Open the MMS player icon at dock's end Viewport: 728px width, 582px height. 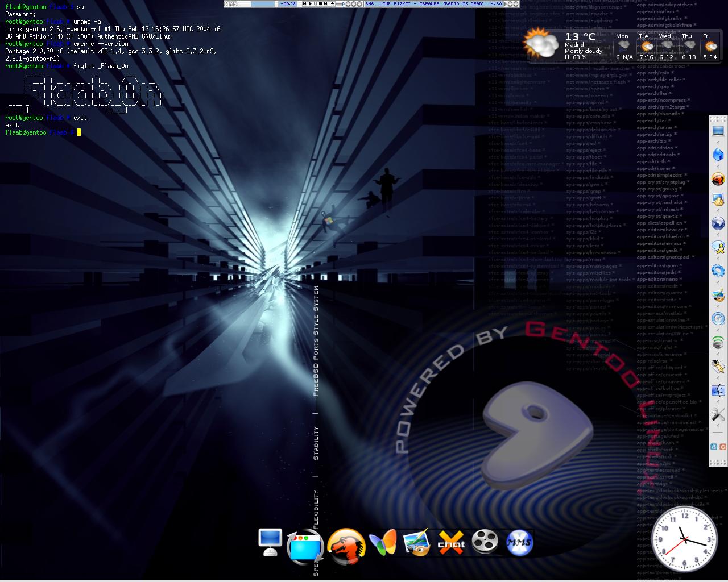[x=519, y=542]
